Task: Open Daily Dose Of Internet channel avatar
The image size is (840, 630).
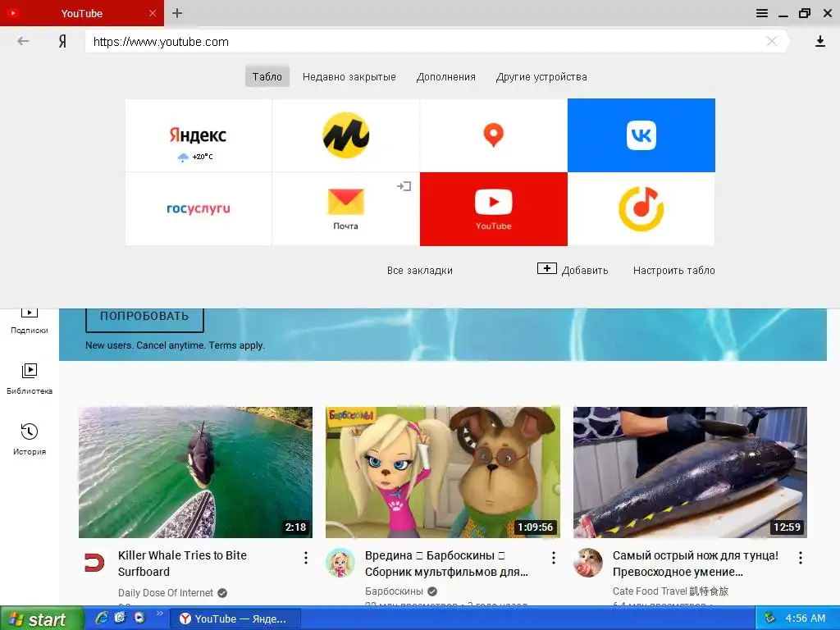Action: 94,563
